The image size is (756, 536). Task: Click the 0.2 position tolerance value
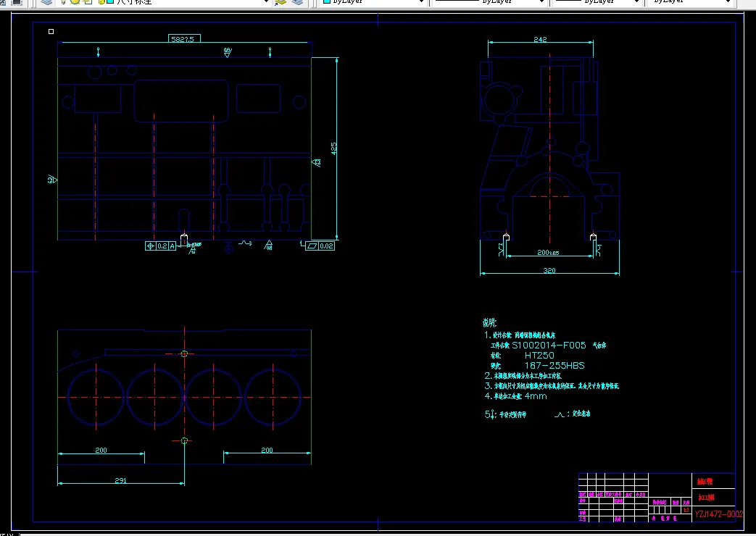(162, 246)
